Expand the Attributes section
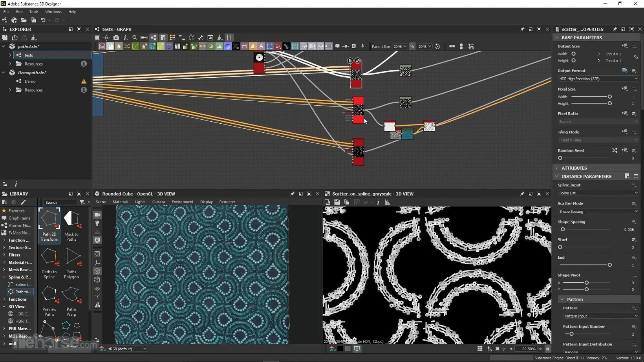The image size is (644, 362). [557, 168]
